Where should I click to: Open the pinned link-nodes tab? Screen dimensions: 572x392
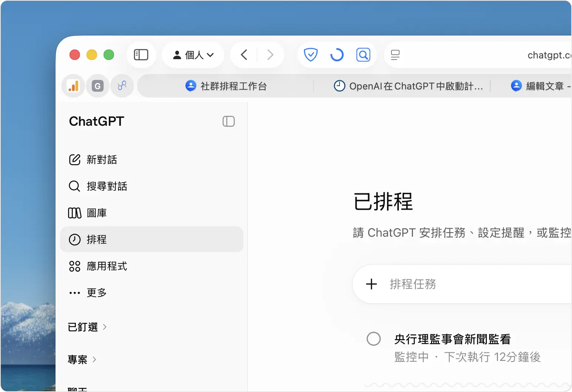click(122, 86)
